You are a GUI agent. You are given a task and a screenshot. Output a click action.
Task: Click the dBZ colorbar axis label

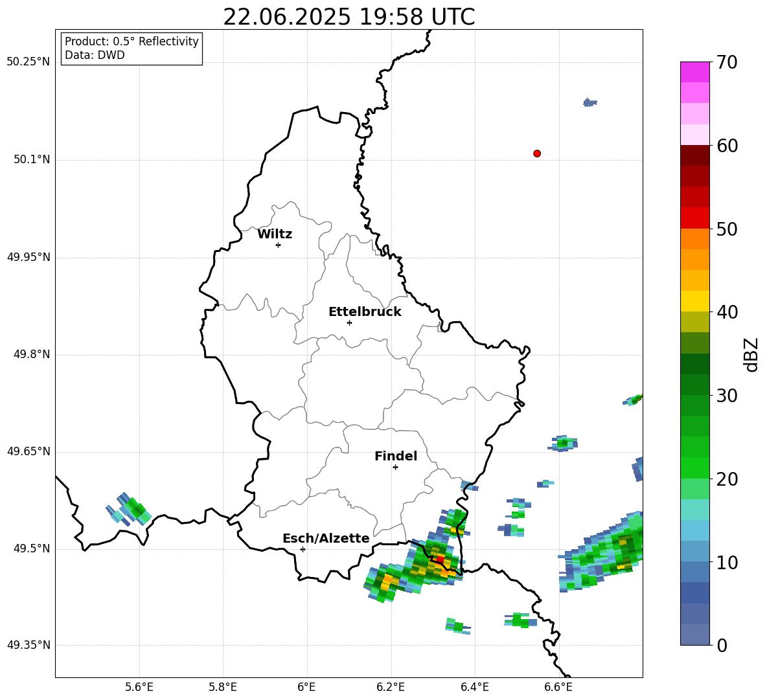(751, 354)
